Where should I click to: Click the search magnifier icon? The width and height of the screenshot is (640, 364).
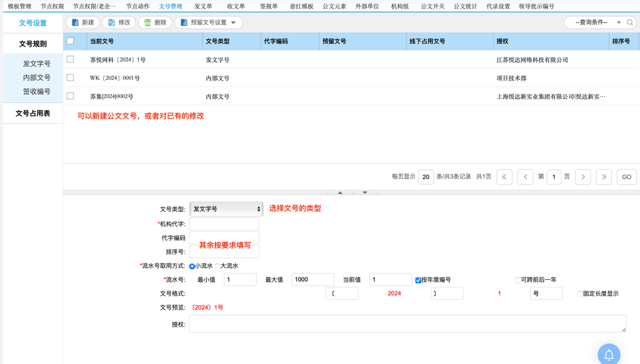click(x=630, y=22)
